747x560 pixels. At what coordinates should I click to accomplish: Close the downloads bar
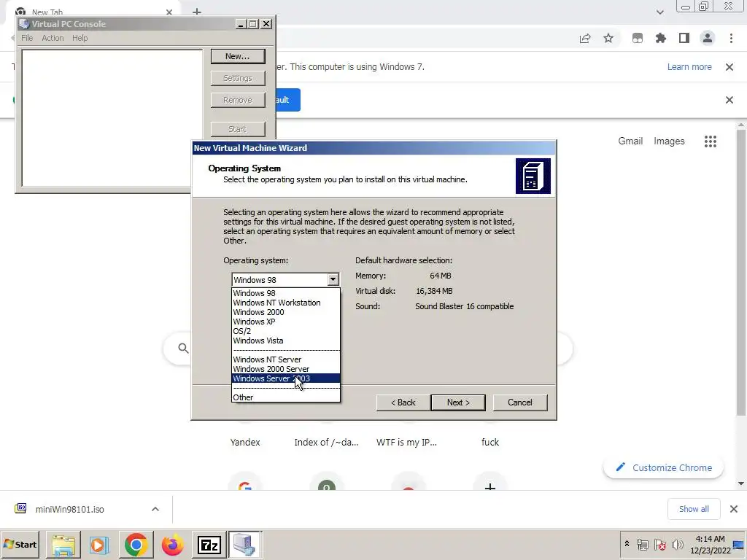(734, 509)
